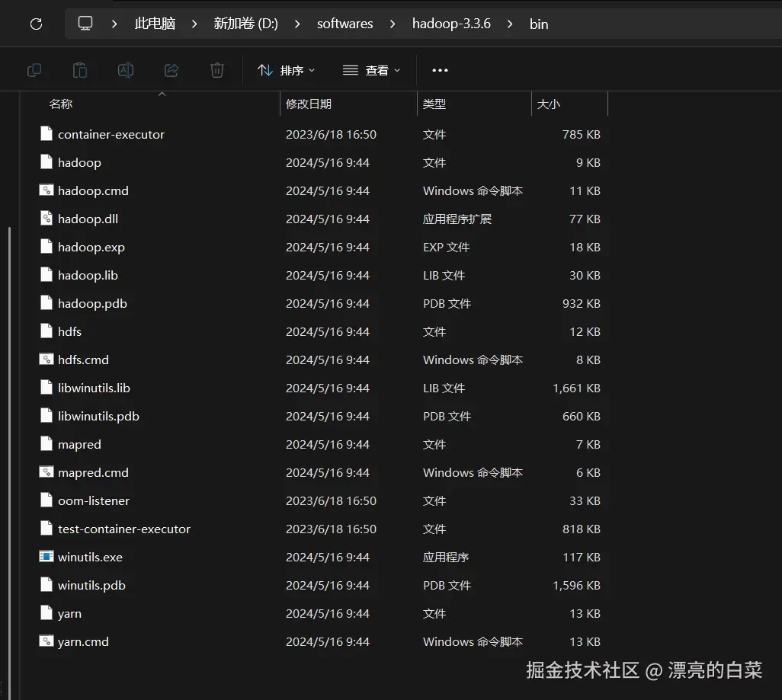Click the 785 KB size value
This screenshot has height=700, width=782.
pyautogui.click(x=581, y=134)
